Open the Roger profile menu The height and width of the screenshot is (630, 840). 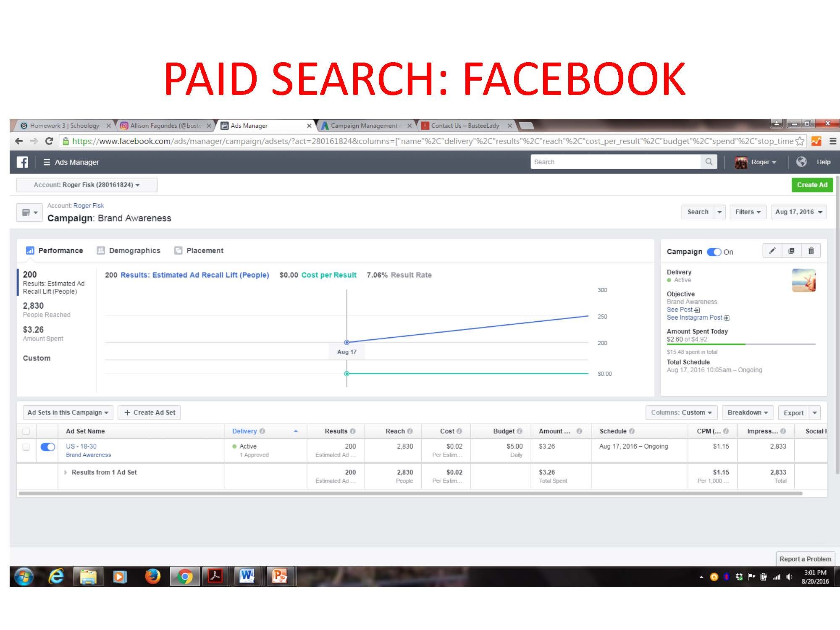[756, 162]
